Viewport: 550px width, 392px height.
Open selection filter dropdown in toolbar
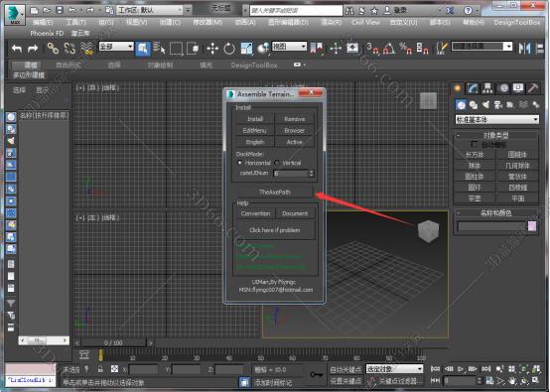click(116, 47)
